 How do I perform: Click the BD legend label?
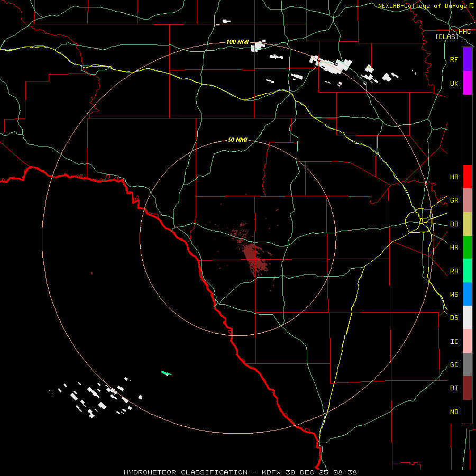(454, 224)
